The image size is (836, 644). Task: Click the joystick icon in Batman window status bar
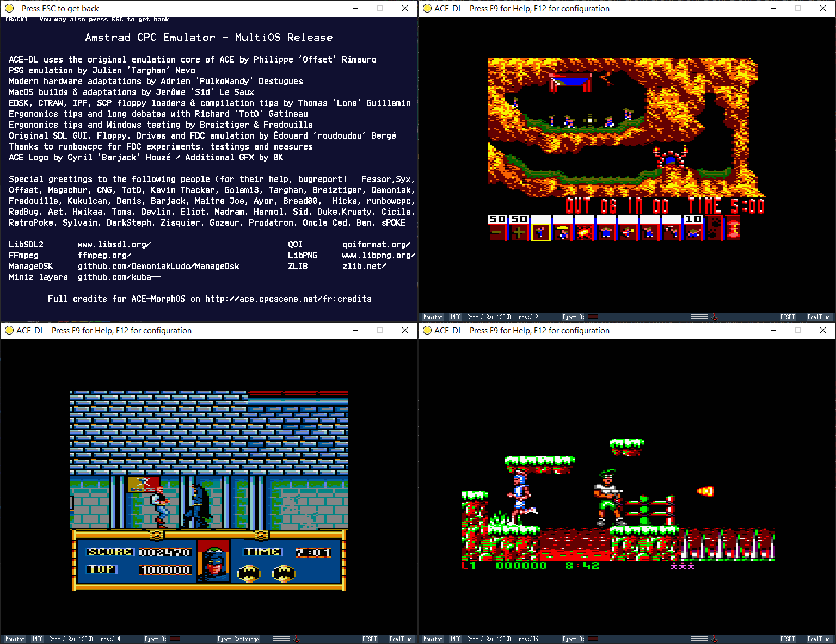[297, 639]
